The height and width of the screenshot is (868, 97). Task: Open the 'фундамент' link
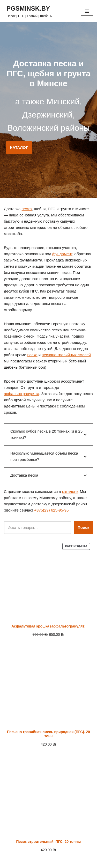62,254
